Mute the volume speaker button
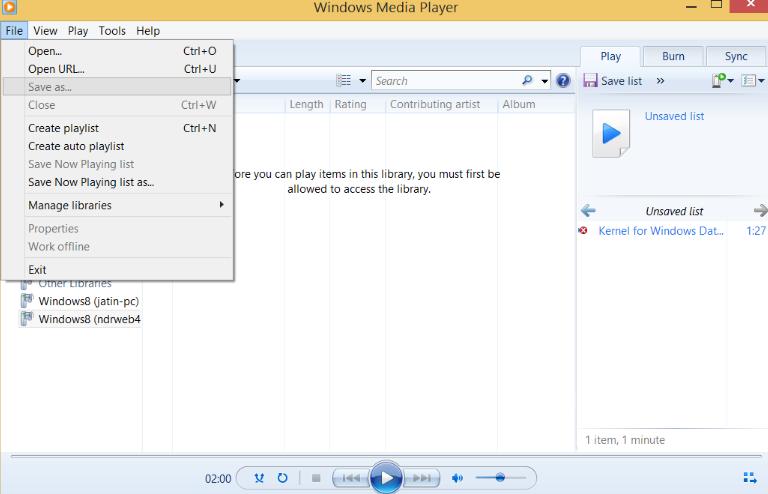 pos(457,478)
